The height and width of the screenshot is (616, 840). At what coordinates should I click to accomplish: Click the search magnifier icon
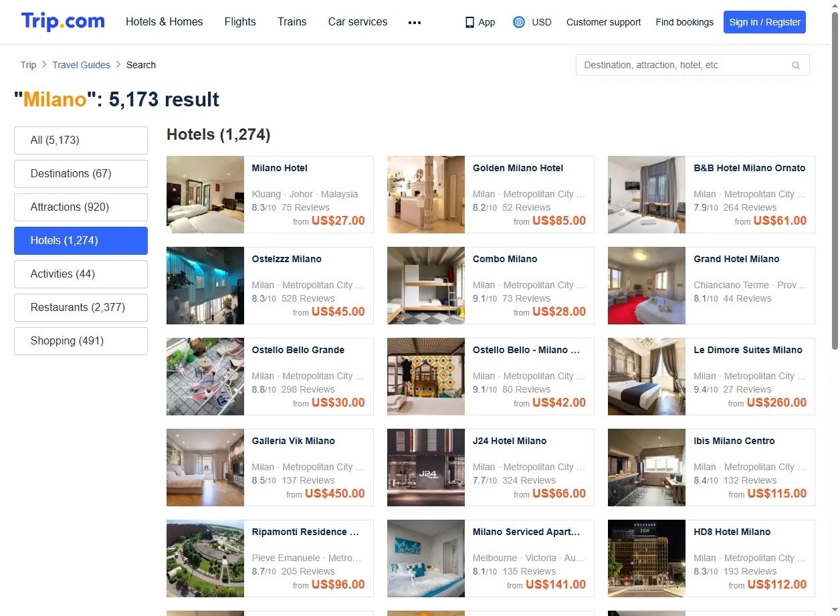[796, 65]
